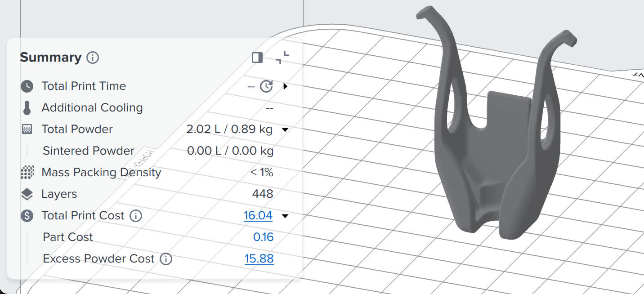Click the '2.02 L / 0.89 kg' value
The image size is (644, 294).
229,129
